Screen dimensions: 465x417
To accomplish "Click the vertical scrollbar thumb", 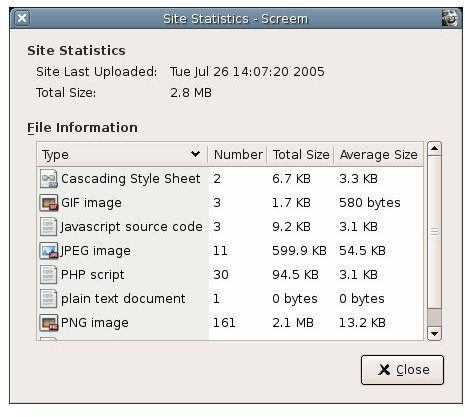I will (x=434, y=232).
